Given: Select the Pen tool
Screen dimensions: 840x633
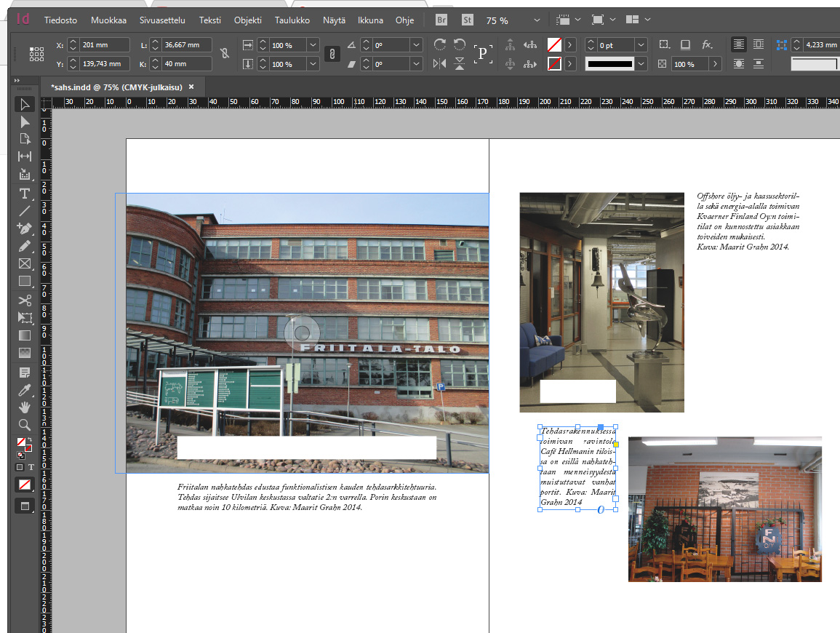Looking at the screenshot, I should pos(25,228).
